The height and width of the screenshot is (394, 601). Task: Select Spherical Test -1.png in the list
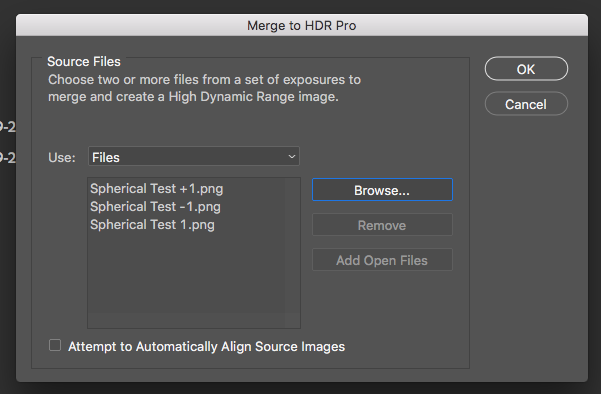pos(155,207)
